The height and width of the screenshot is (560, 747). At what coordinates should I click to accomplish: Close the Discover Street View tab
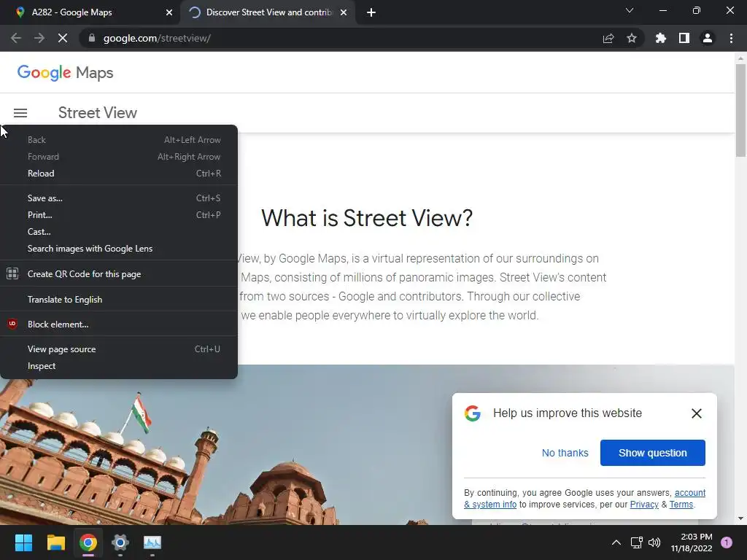coord(344,12)
